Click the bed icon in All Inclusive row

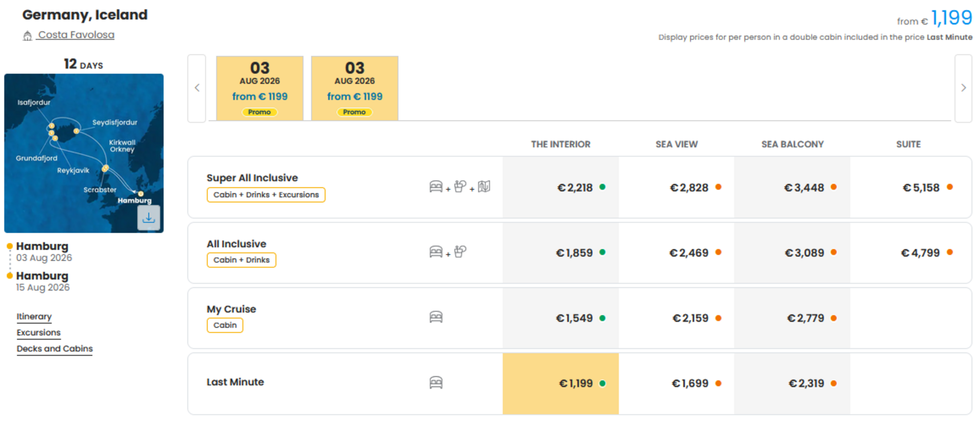tap(436, 252)
